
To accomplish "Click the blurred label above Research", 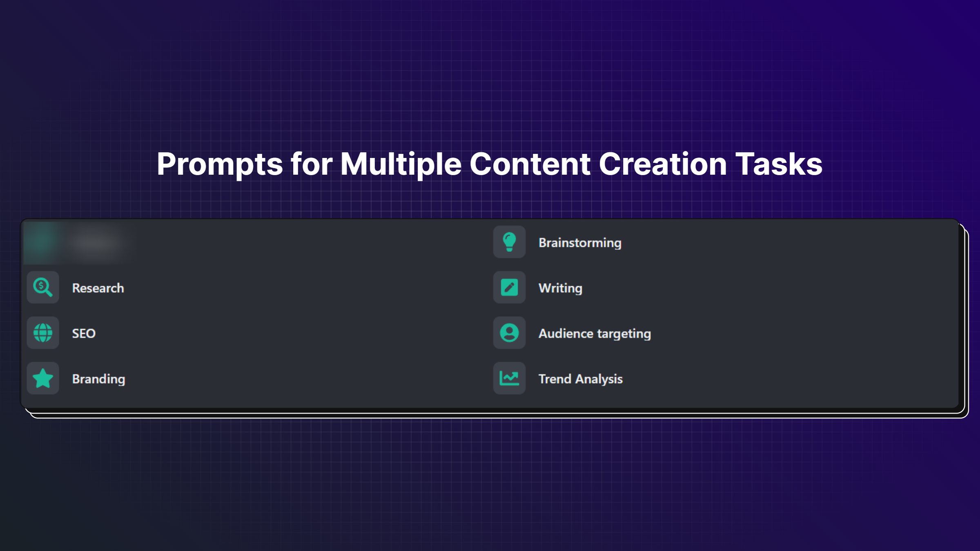I will click(x=96, y=243).
